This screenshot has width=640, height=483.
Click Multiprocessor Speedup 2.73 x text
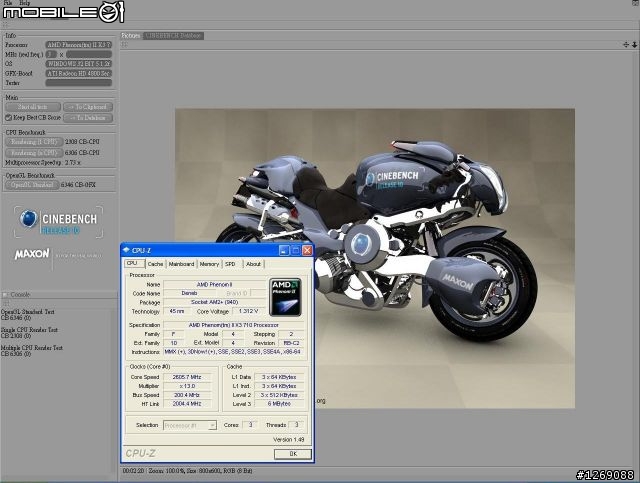point(43,162)
